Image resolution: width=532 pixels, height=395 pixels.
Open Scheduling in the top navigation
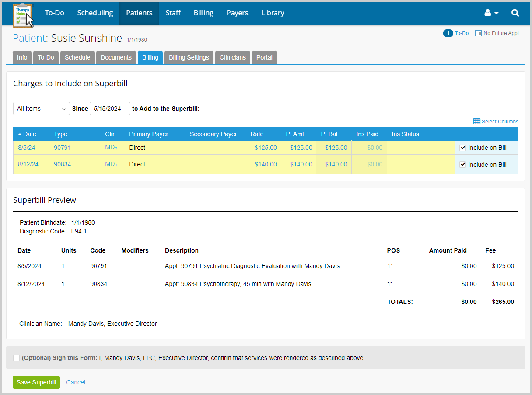pos(95,13)
